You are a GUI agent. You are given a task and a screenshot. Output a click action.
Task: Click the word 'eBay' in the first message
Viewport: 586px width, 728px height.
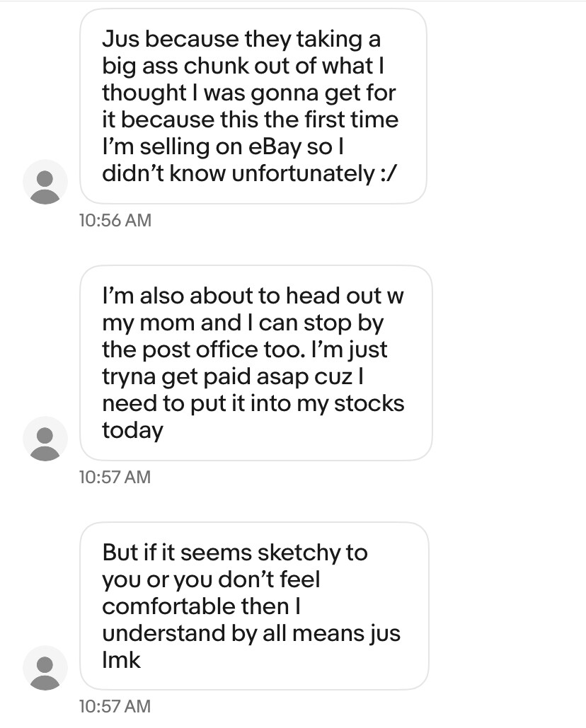point(275,146)
